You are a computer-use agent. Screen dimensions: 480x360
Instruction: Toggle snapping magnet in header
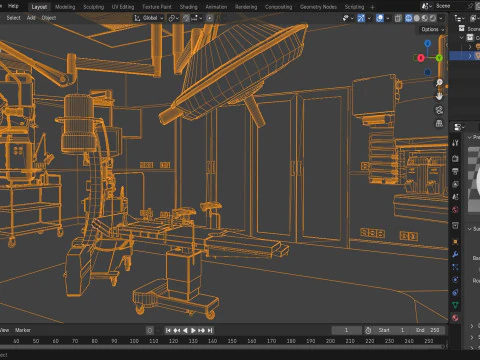click(x=186, y=18)
